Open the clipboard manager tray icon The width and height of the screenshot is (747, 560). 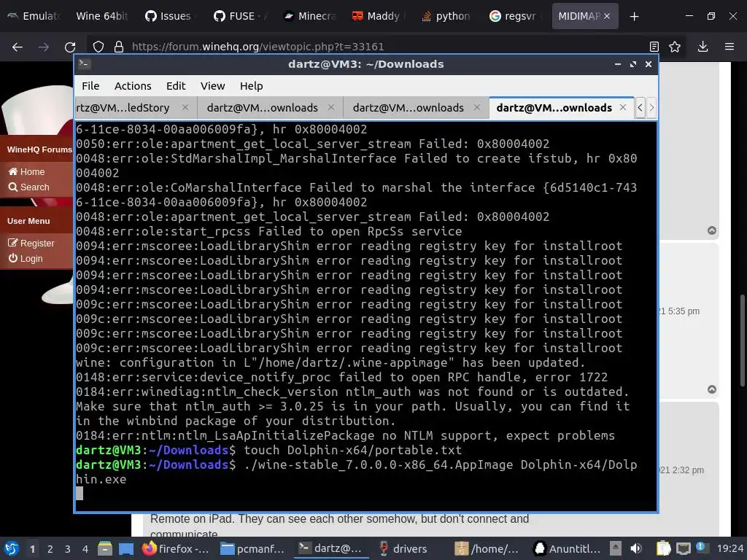click(x=663, y=548)
